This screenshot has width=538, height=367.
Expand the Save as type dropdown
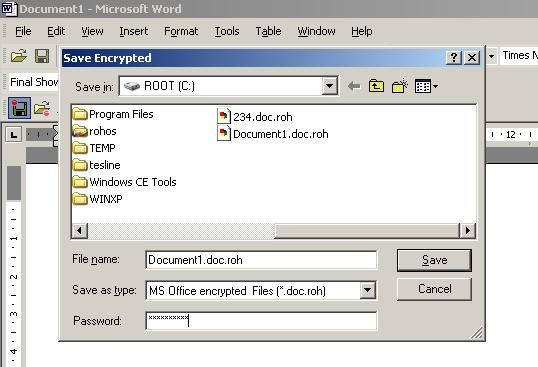[367, 291]
